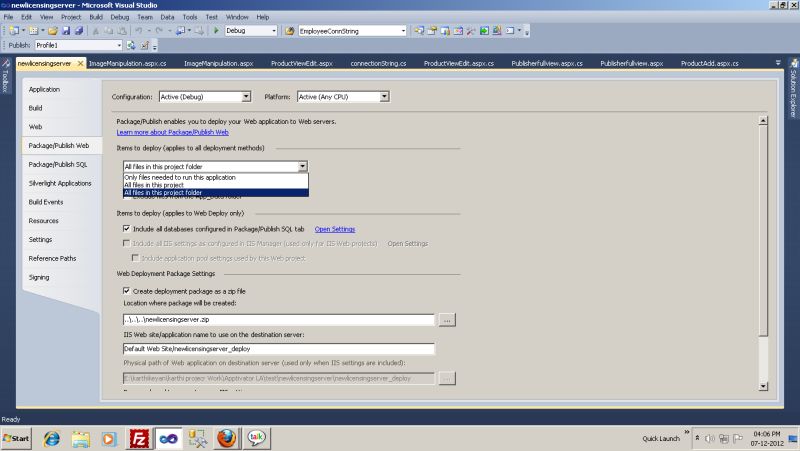Switch to ProductAdd.aspx.cs tab
The height and width of the screenshot is (451, 800).
pyautogui.click(x=710, y=63)
